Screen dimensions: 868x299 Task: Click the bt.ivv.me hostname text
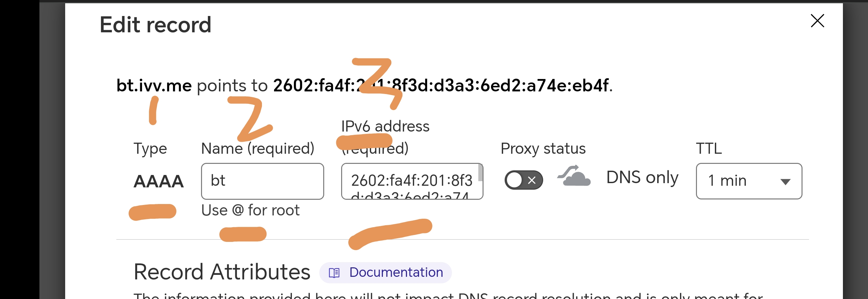pyautogui.click(x=154, y=86)
